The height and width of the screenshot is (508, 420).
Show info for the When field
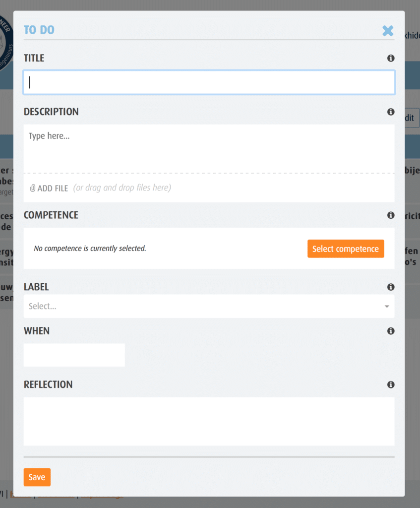point(391,331)
